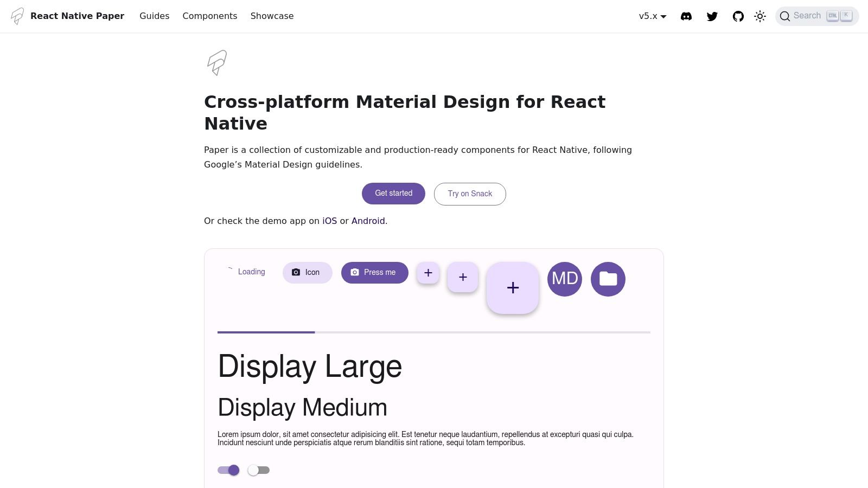Click the Display Medium heading text
The width and height of the screenshot is (868, 488).
click(x=303, y=408)
